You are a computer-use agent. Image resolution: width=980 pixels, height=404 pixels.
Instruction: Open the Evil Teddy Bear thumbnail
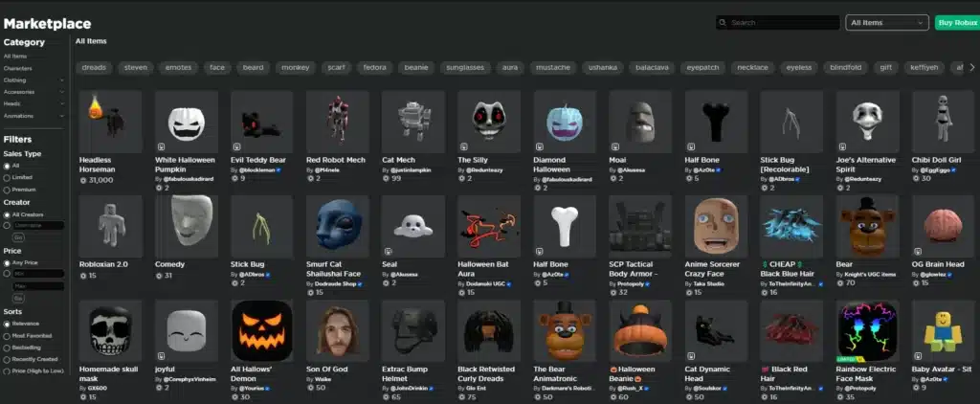[x=262, y=122]
